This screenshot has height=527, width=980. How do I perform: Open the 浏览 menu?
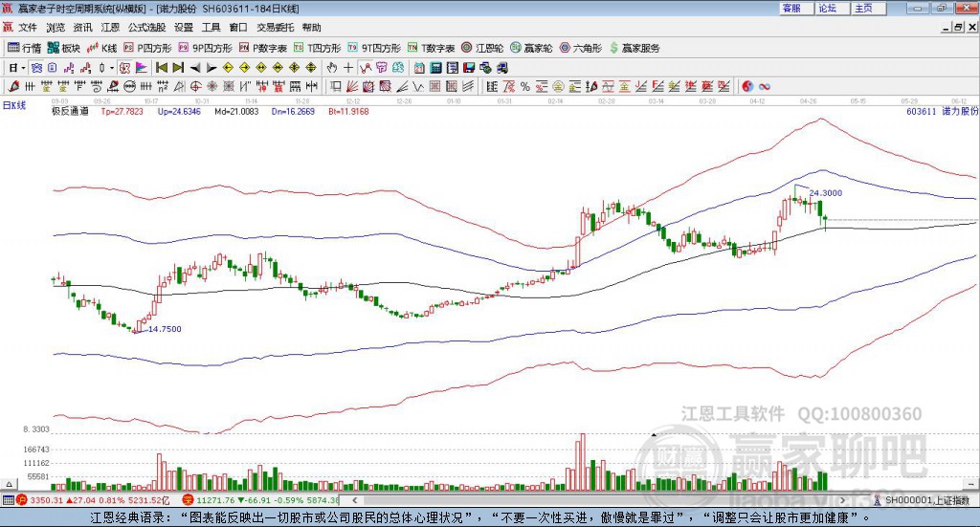pos(55,28)
